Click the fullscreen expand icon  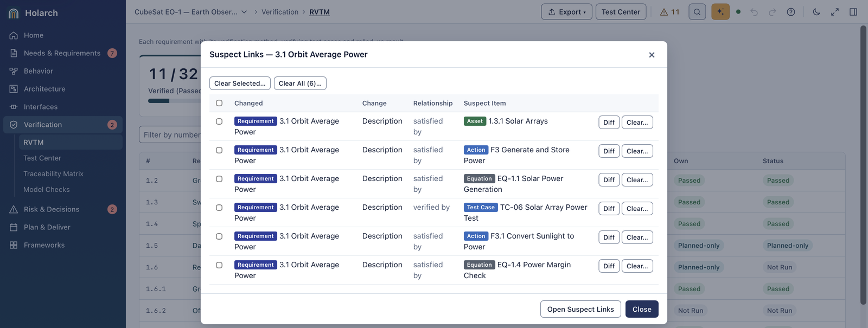[x=835, y=12]
